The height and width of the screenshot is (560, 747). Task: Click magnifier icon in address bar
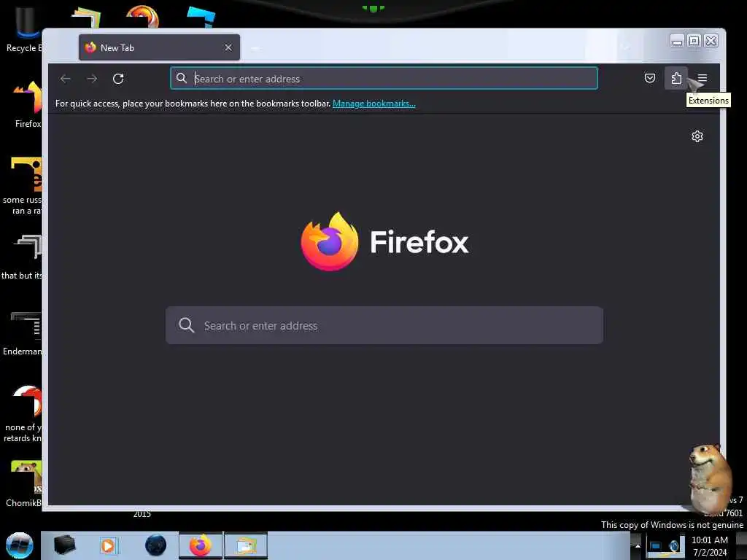click(x=182, y=78)
